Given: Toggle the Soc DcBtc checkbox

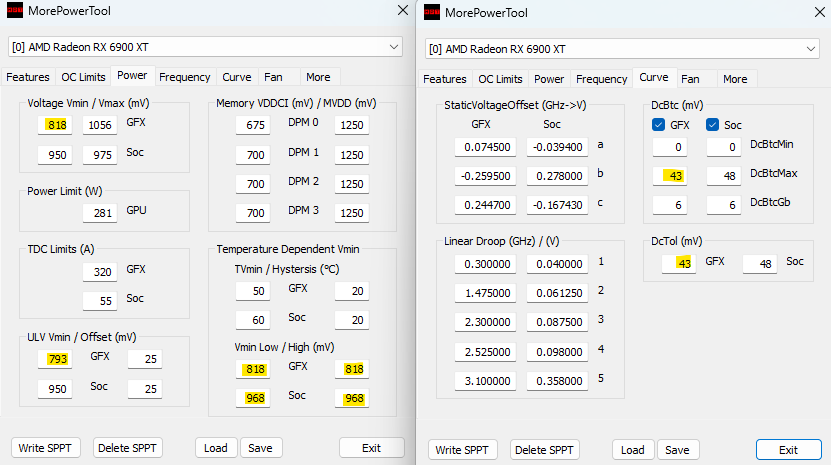Looking at the screenshot, I should click(712, 125).
